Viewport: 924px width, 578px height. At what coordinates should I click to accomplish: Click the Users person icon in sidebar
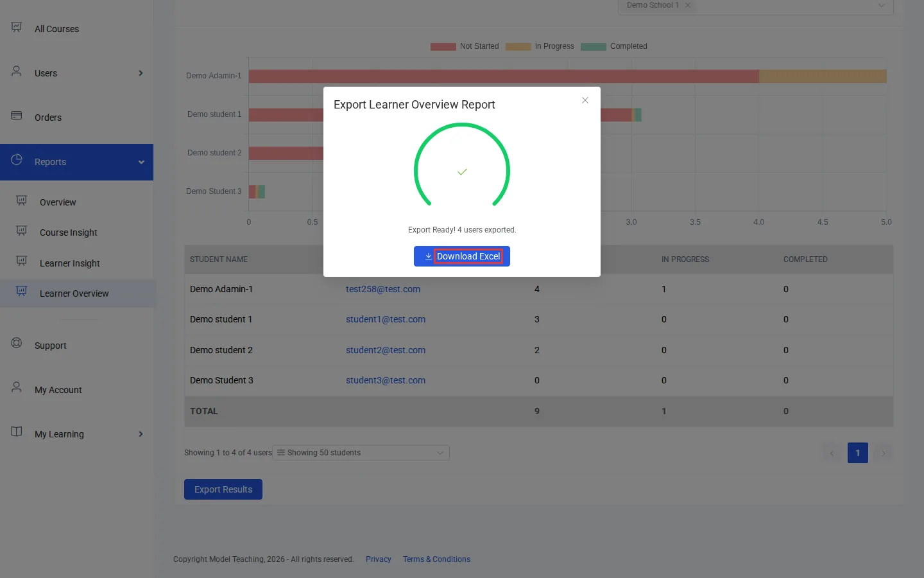[x=17, y=71]
